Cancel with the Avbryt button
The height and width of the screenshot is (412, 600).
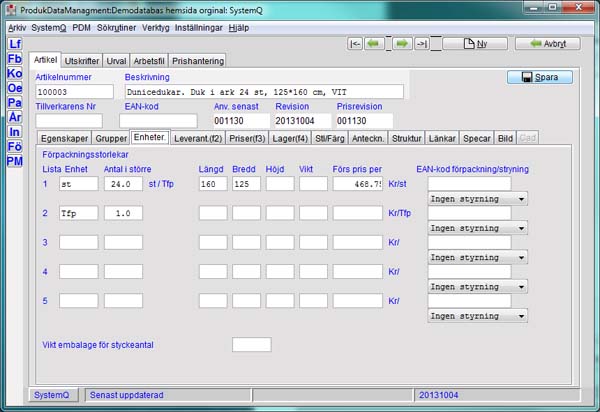tap(548, 44)
